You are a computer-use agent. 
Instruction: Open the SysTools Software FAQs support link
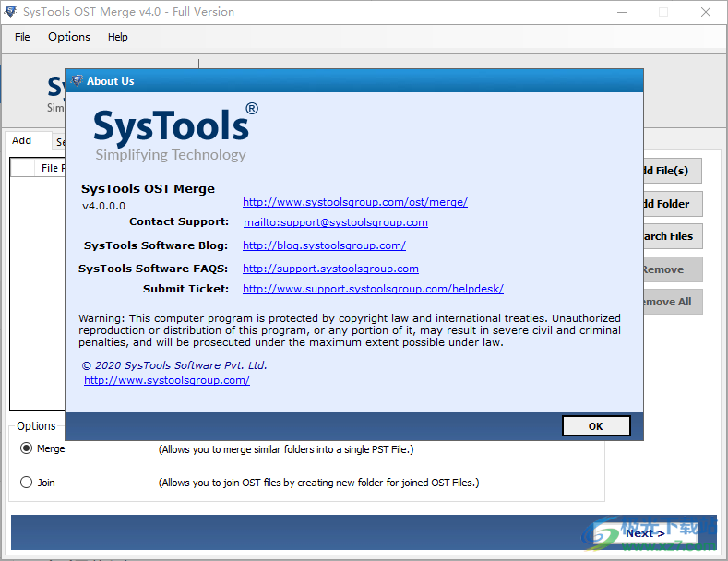coord(330,269)
